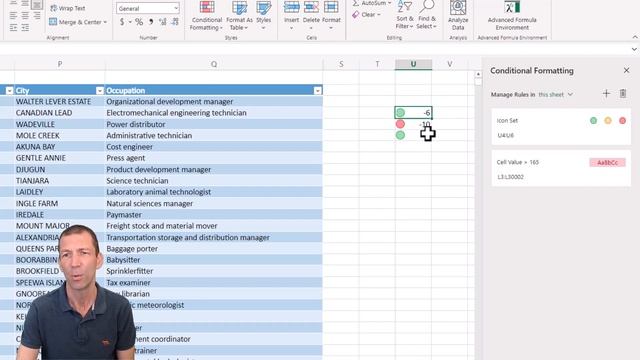Align text right
640x360 pixels.
tap(37, 16)
